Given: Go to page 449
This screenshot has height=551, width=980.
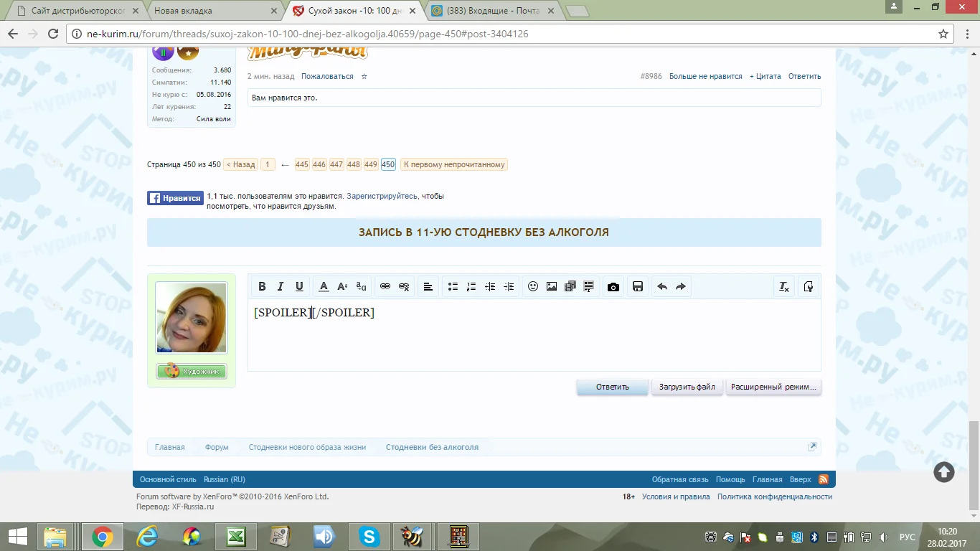Looking at the screenshot, I should pos(371,164).
